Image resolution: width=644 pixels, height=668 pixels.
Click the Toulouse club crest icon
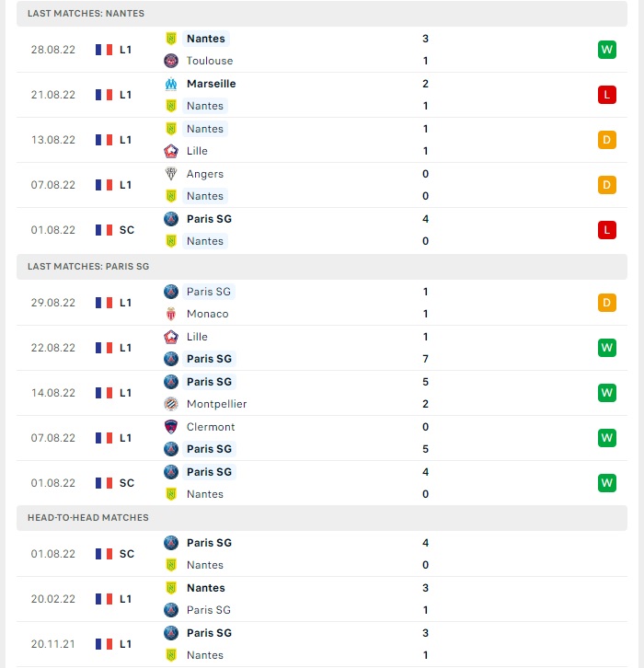coord(171,61)
